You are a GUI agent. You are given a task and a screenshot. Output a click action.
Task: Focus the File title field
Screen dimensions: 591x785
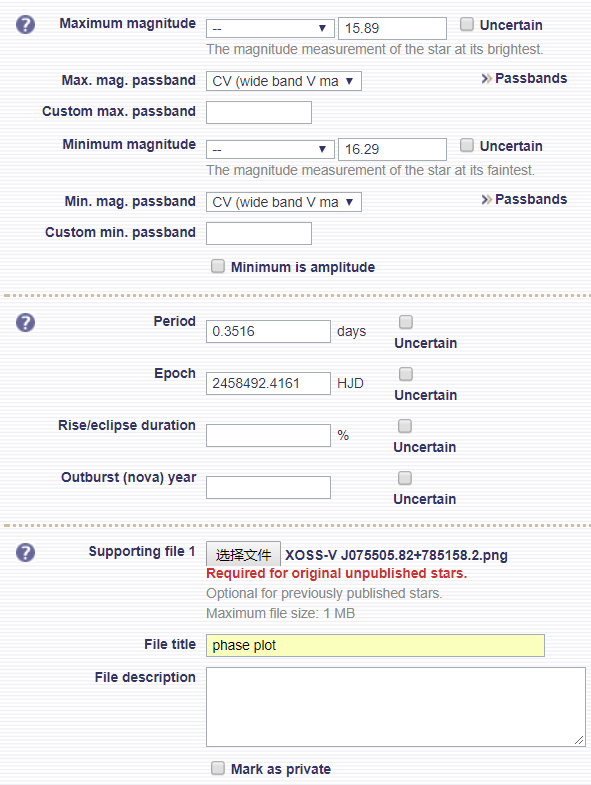(x=375, y=645)
